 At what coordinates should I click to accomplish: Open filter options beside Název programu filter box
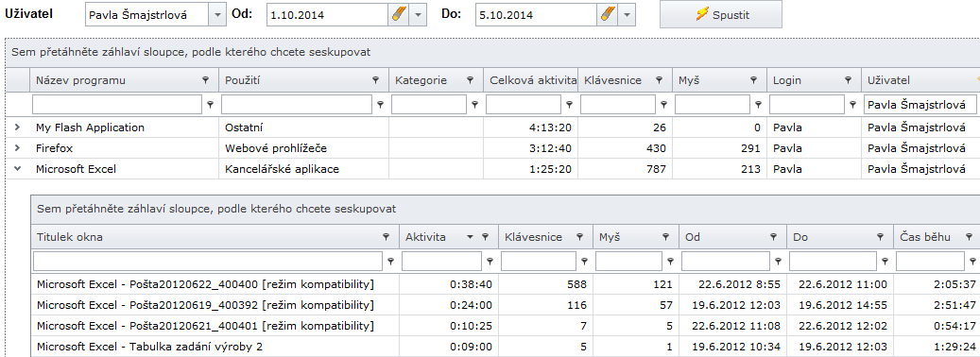(x=210, y=105)
